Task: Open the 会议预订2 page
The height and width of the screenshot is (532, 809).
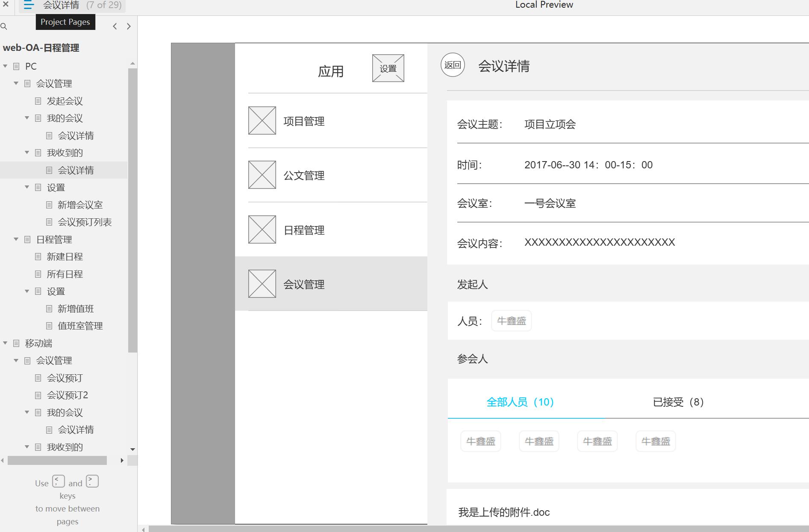Action: pos(67,395)
